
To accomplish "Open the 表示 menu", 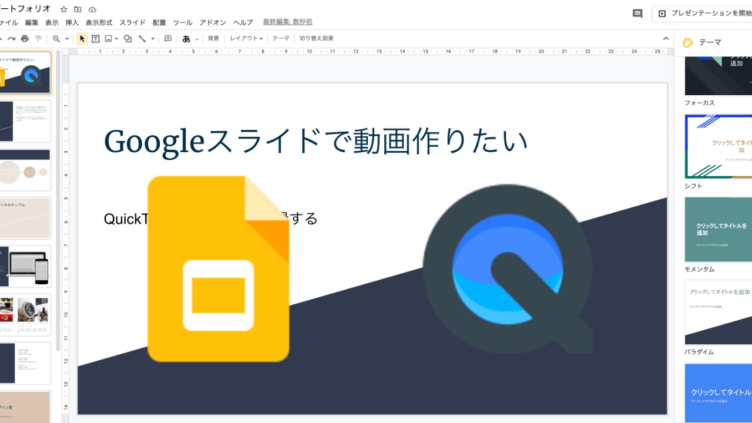I will pyautogui.click(x=52, y=23).
